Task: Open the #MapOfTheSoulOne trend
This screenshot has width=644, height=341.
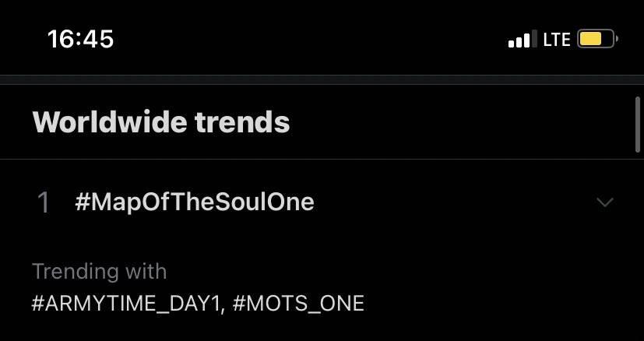Action: click(x=195, y=202)
